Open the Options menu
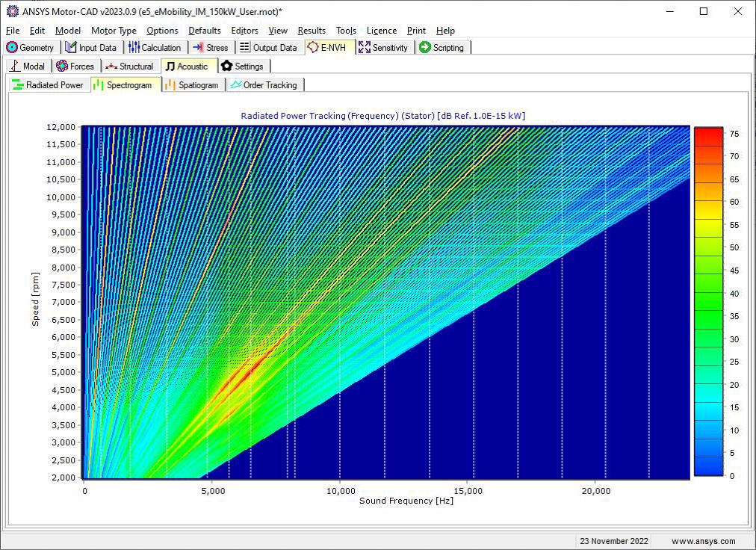The width and height of the screenshot is (756, 550). coord(163,31)
